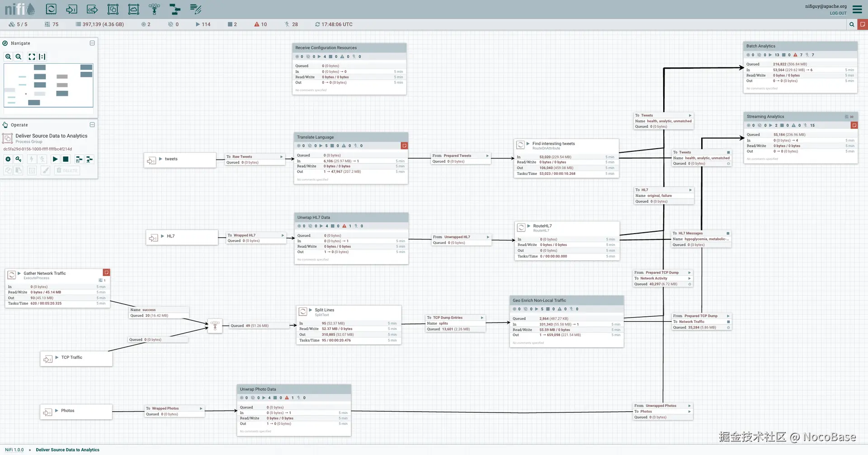Click the Input Port toolbar icon
This screenshot has height=455, width=868.
(71, 9)
